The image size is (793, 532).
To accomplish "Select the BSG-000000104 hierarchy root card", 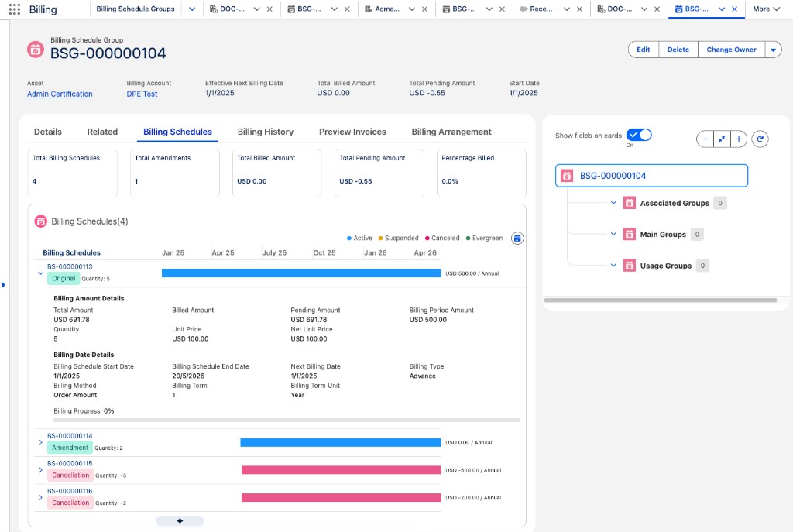I will click(x=651, y=176).
